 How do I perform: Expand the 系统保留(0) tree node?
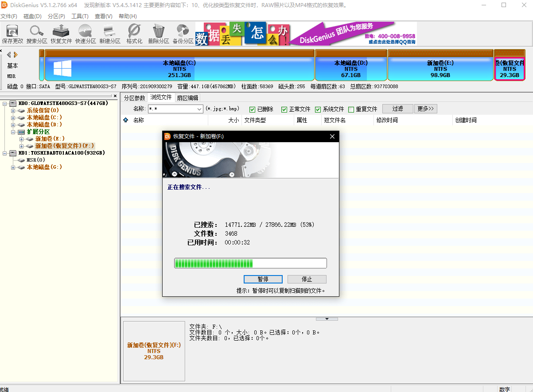coord(13,110)
